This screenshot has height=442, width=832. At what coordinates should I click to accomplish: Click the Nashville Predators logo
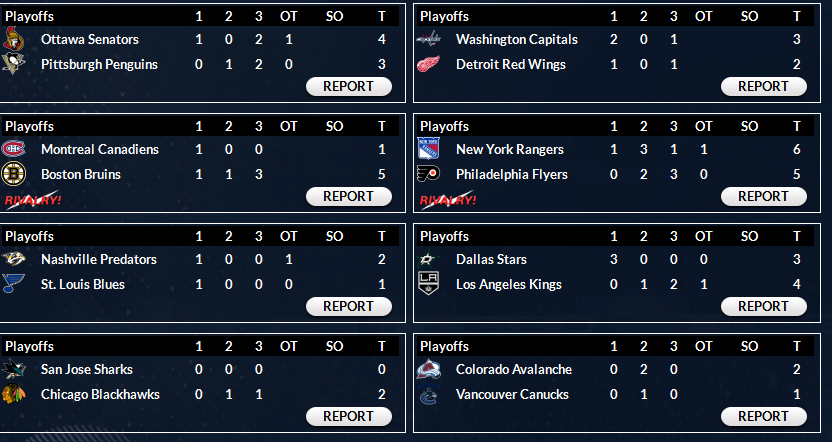pyautogui.click(x=14, y=260)
